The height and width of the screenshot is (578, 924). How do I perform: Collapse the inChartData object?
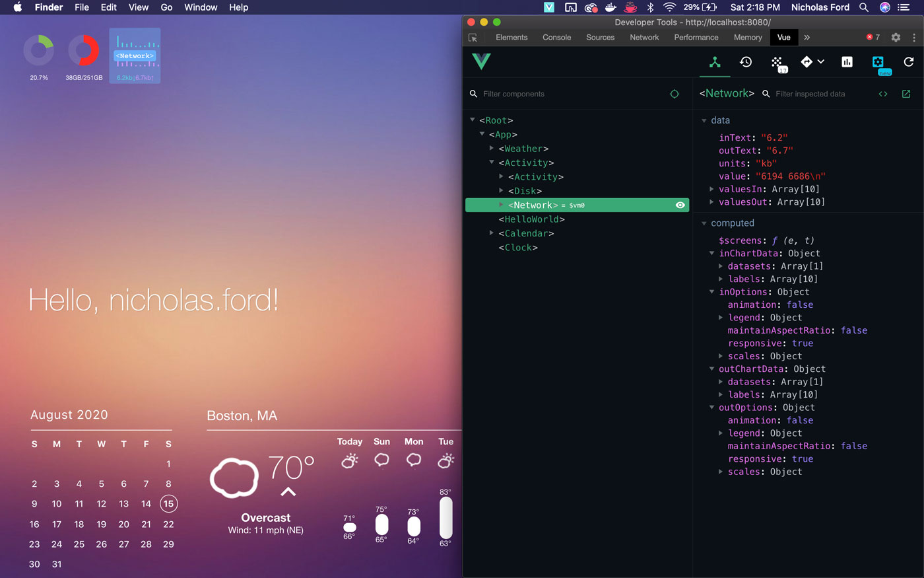point(711,253)
